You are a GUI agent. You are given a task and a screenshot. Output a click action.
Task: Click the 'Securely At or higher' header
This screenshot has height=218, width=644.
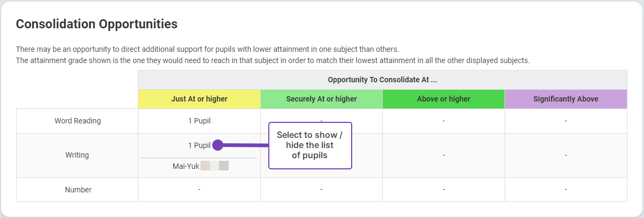coord(321,99)
